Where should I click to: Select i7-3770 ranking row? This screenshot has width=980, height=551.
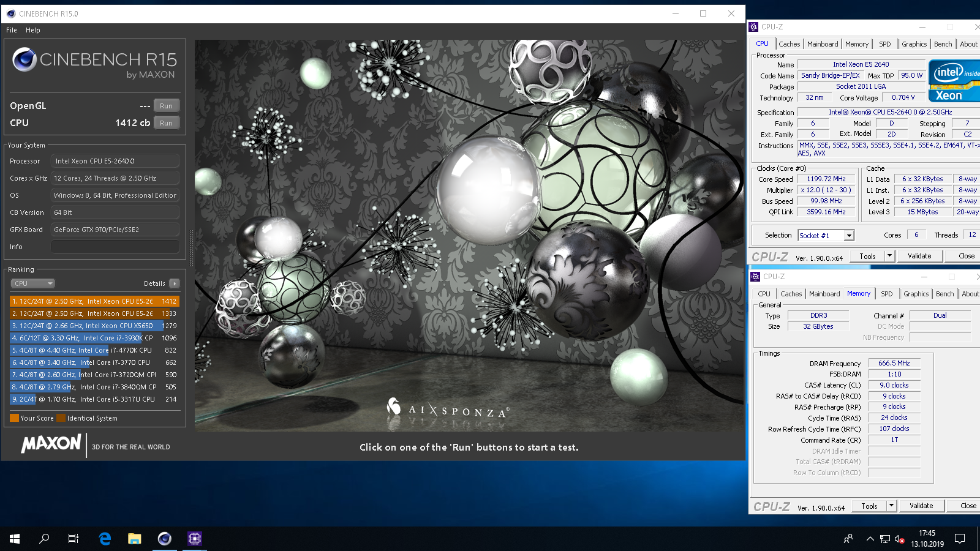coord(94,362)
